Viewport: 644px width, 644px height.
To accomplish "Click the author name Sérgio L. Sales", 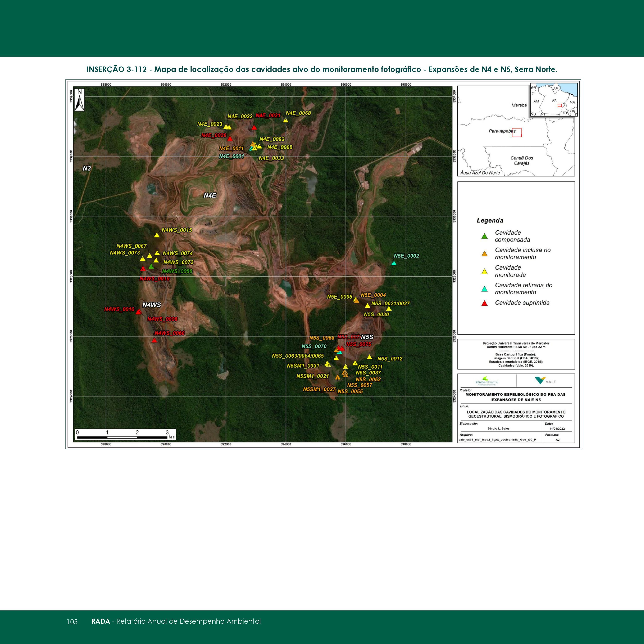I will [498, 428].
